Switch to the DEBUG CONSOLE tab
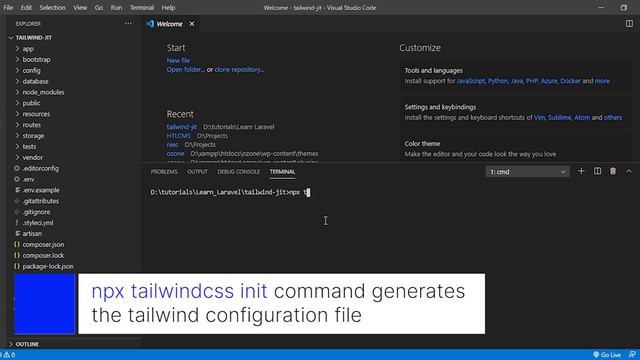The height and width of the screenshot is (360, 640). tap(238, 172)
